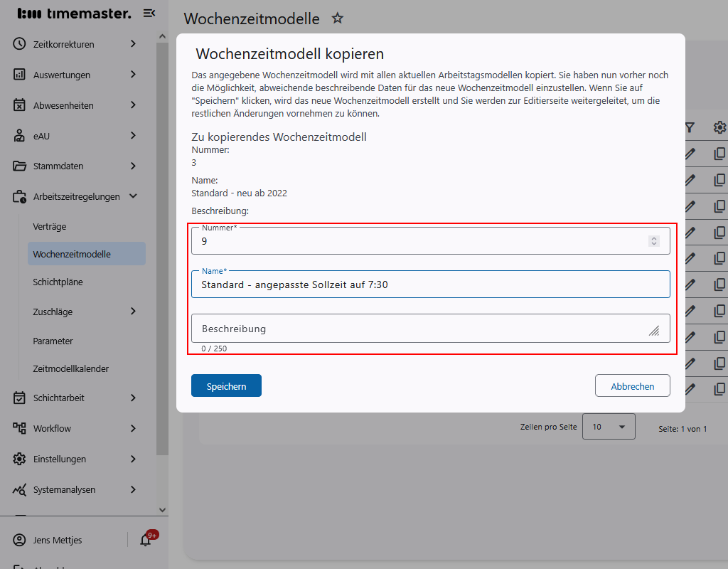
Task: Open the notifications bell with 9+ badge
Action: pyautogui.click(x=146, y=540)
